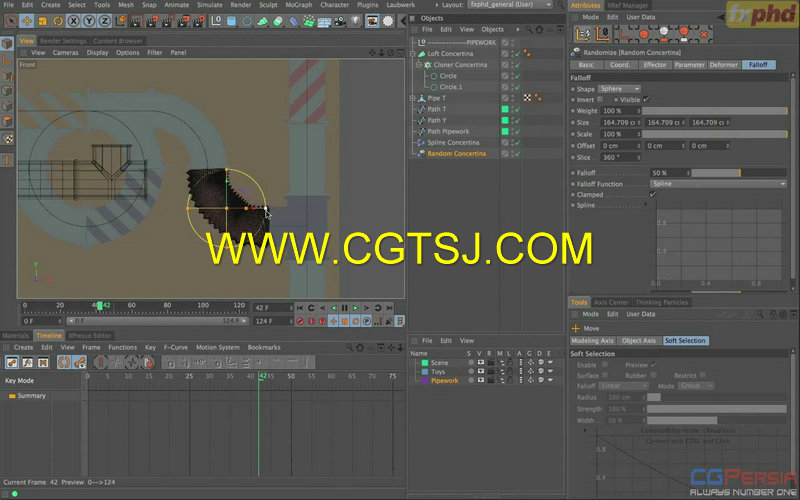The height and width of the screenshot is (500, 800).
Task: Uncheck the Clamped checkbox
Action: [653, 194]
